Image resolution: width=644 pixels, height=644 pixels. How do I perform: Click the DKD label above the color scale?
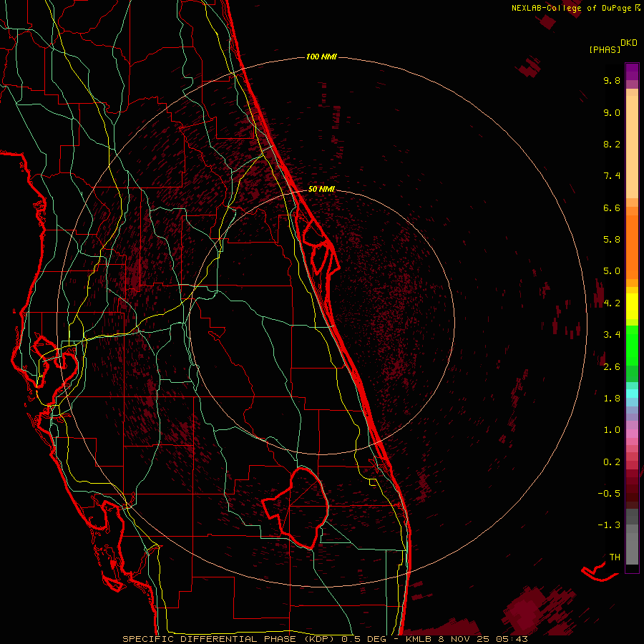(x=629, y=42)
